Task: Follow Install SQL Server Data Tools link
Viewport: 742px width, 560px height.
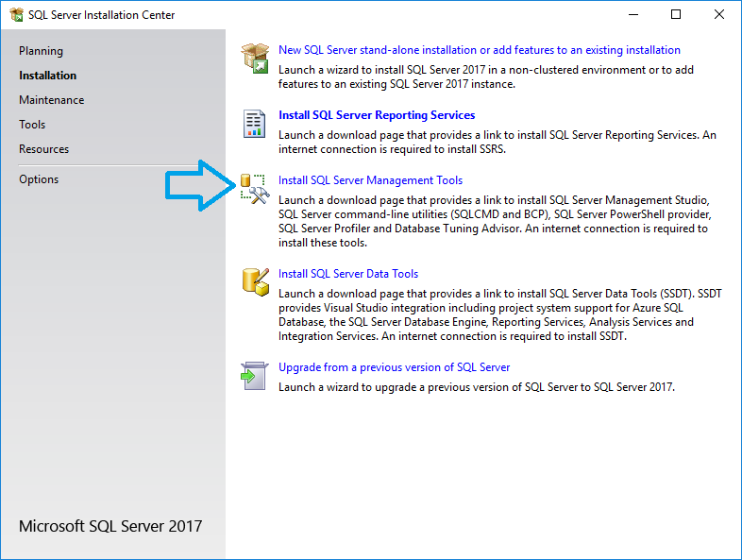Action: [x=347, y=274]
